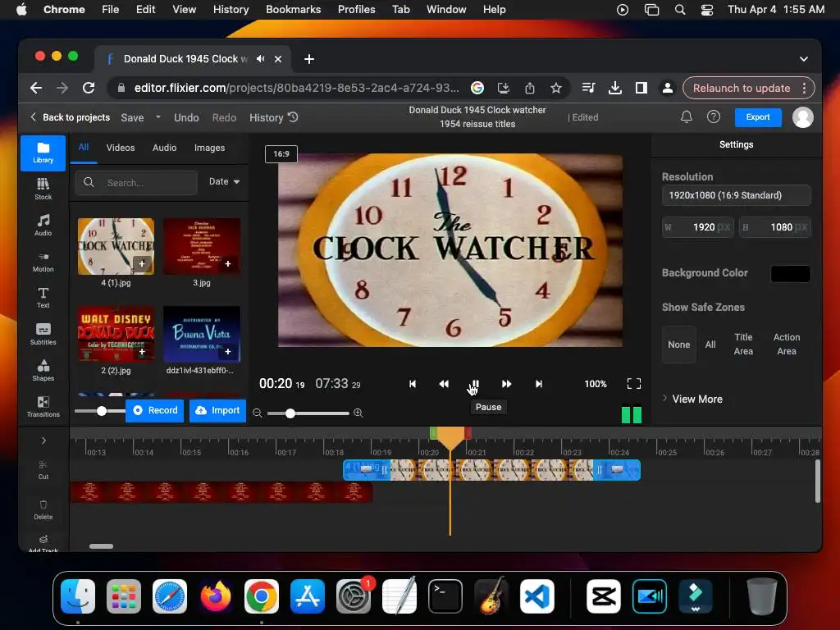Image resolution: width=840 pixels, height=630 pixels.
Task: Select the Buena Vista thumbnail
Action: coord(202,335)
